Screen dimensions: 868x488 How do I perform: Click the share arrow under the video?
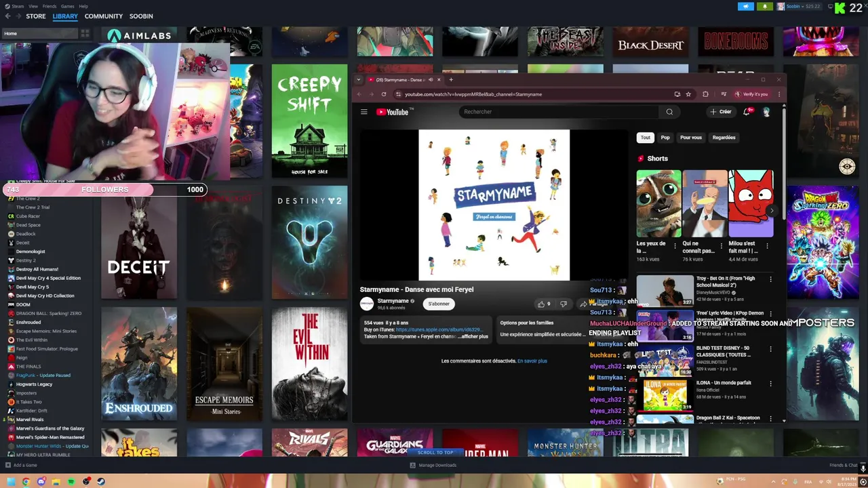[583, 304]
